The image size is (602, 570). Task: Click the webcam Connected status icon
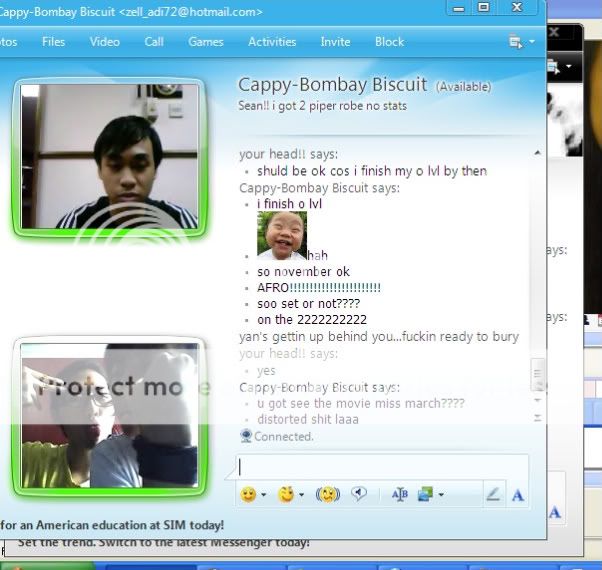pos(246,436)
